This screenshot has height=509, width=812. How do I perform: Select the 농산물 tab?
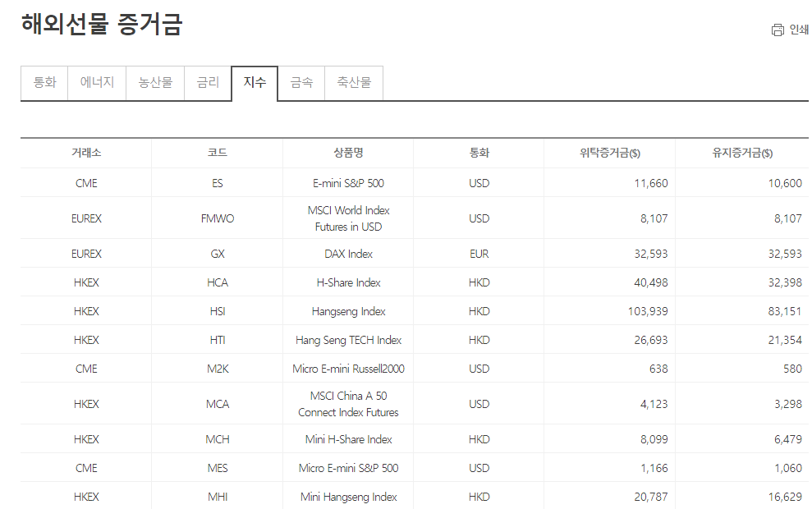(x=155, y=83)
